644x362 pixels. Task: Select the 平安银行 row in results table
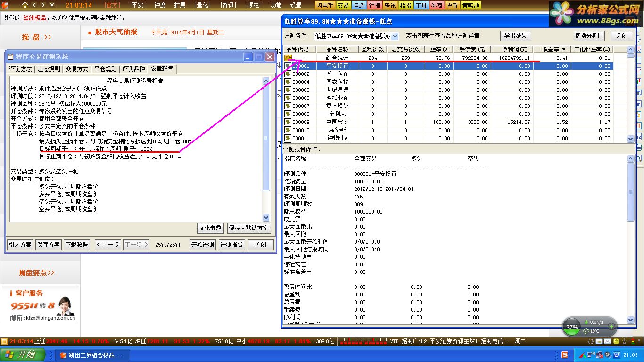pos(448,66)
